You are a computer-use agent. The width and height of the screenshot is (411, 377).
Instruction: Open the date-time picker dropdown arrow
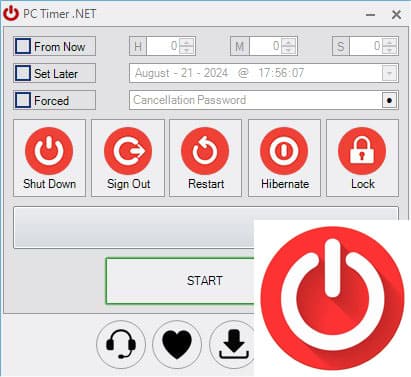[x=389, y=73]
